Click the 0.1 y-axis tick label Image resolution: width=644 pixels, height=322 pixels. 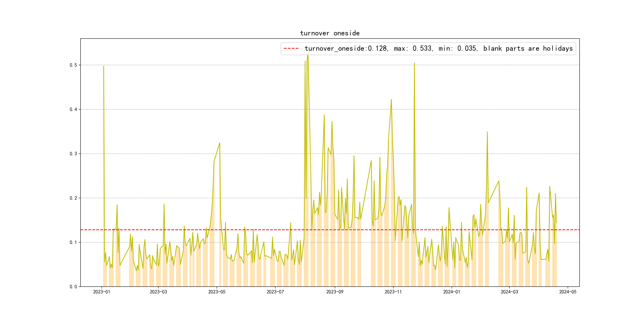(73, 242)
